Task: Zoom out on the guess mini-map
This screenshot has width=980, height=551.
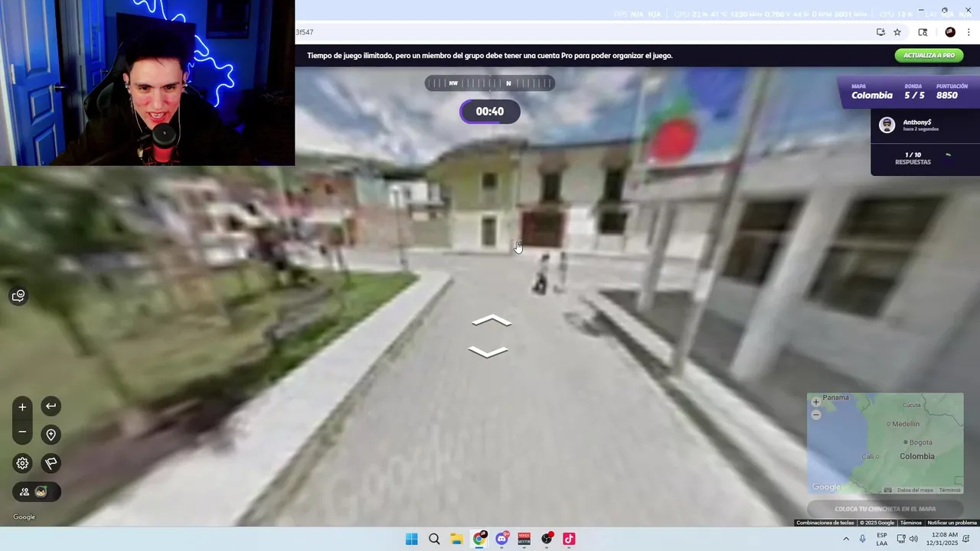Action: pyautogui.click(x=816, y=414)
